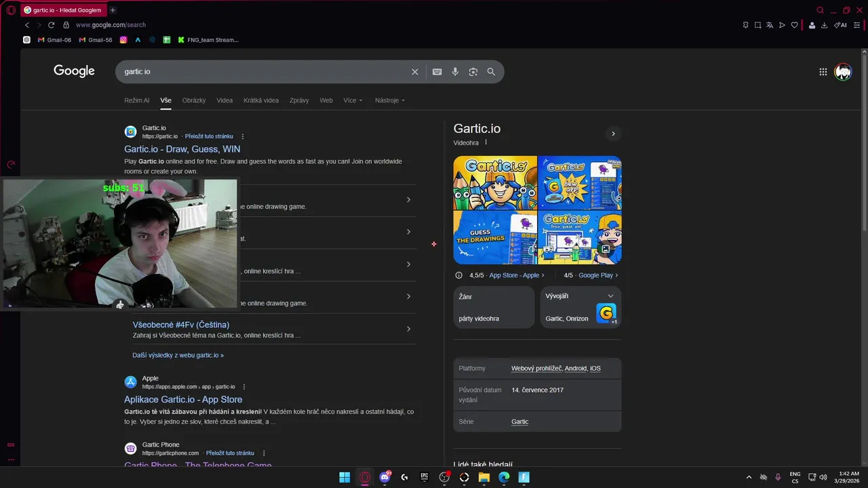Image resolution: width=868 pixels, height=488 pixels.
Task: Open the Opera profile account icon
Action: point(812,25)
